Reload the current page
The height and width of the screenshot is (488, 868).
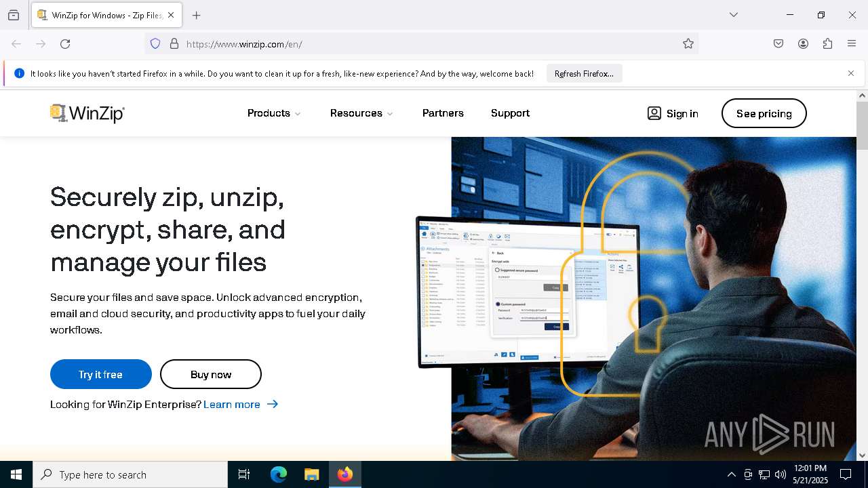click(65, 44)
